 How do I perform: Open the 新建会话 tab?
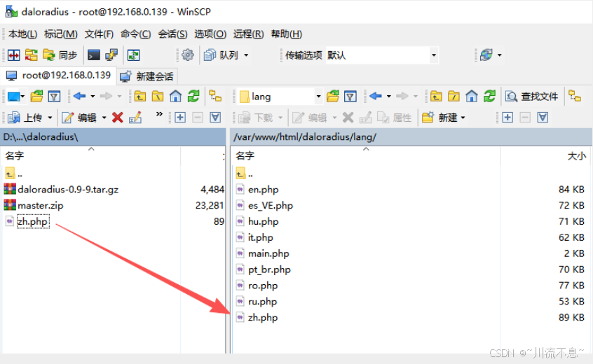pos(146,77)
